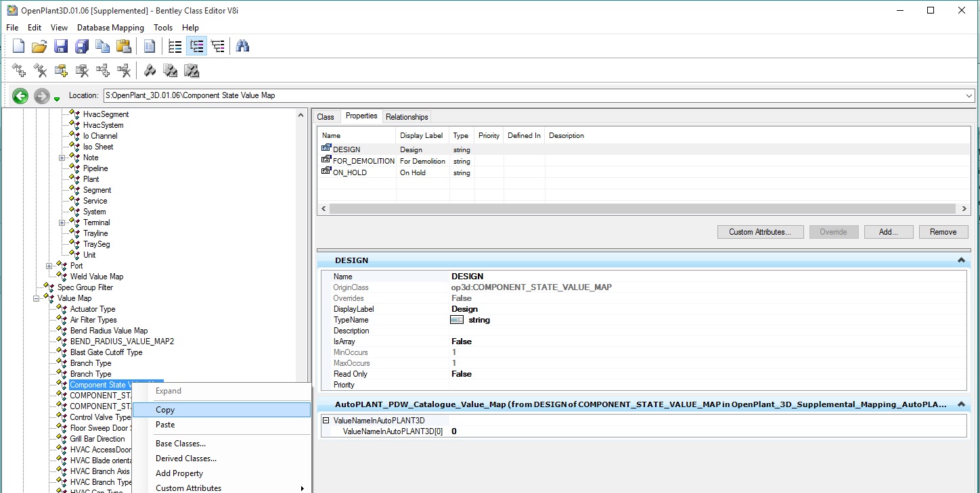Collapse the DESIGN properties section chevron
The image size is (980, 493).
[960, 260]
